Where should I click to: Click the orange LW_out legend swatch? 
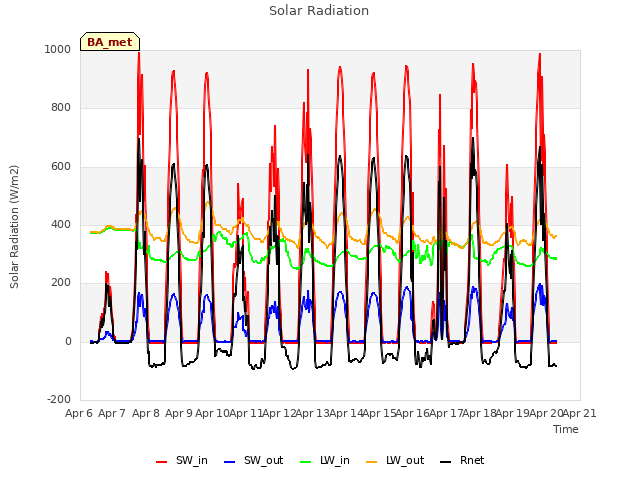click(x=372, y=462)
